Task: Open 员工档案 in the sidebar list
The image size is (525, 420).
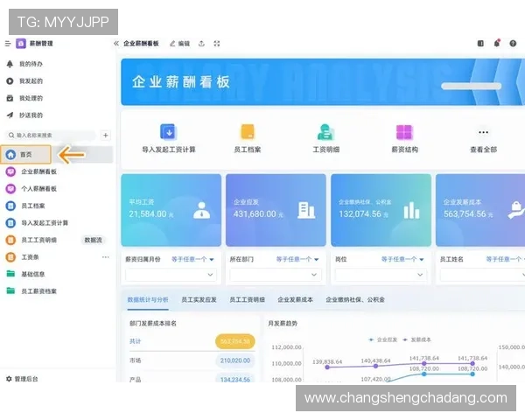Action: pyautogui.click(x=33, y=206)
